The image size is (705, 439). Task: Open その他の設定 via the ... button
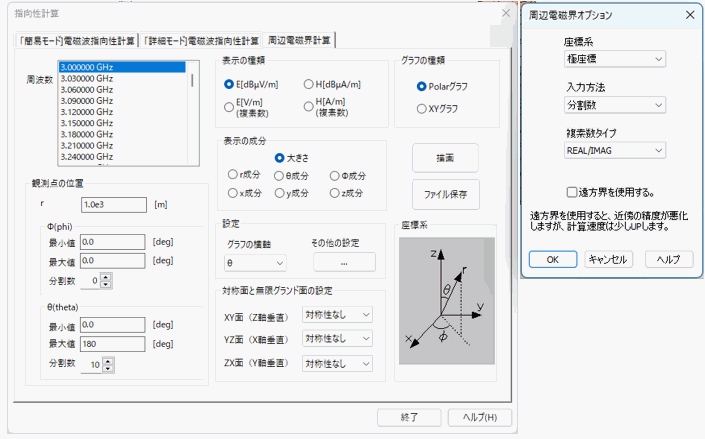[344, 263]
